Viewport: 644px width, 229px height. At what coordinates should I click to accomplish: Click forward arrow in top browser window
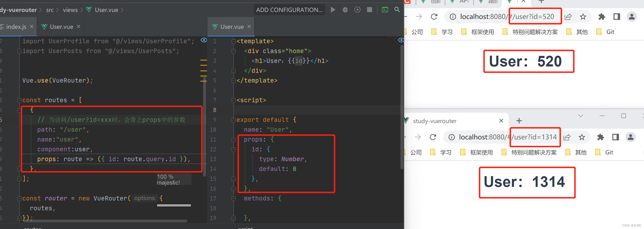tap(419, 17)
